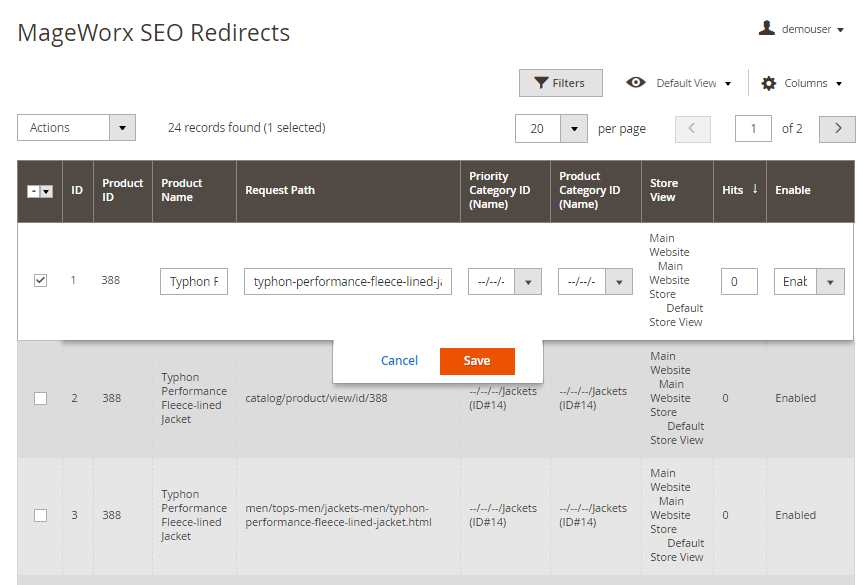Click the Request Path text field
The image size is (863, 585).
[x=347, y=282]
